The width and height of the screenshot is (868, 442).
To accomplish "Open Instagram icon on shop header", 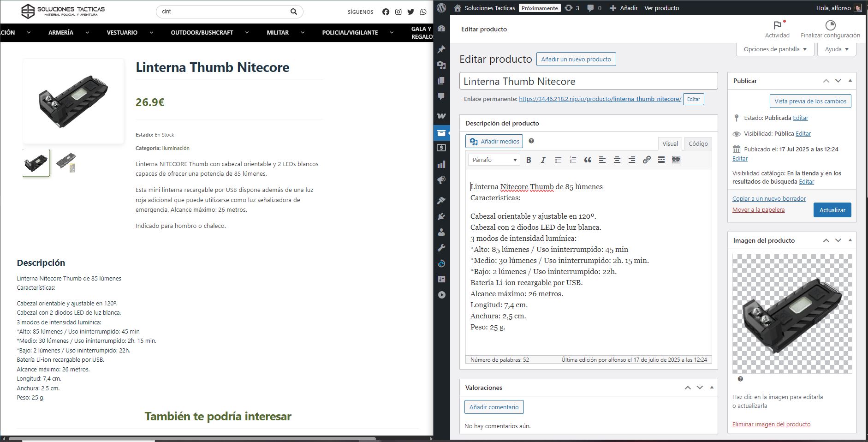I will [x=398, y=12].
